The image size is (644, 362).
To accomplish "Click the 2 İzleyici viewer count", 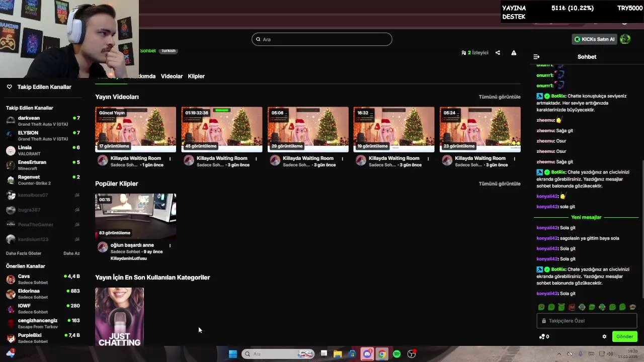I will coord(475,53).
